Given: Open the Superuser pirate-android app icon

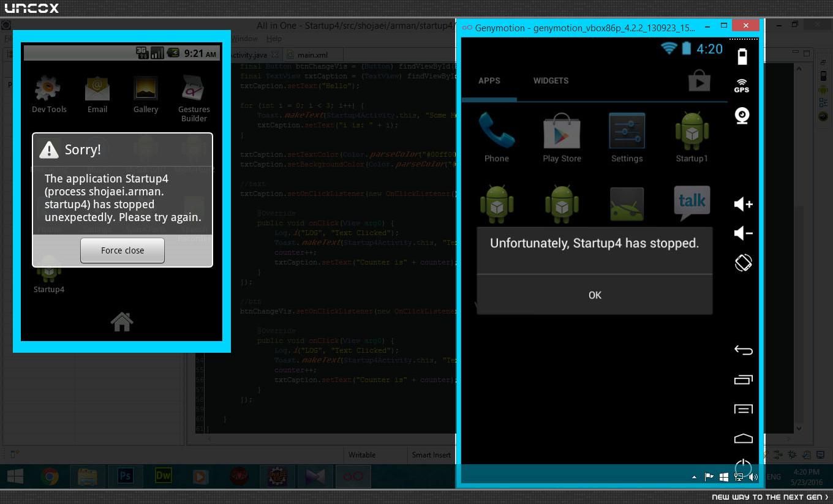Looking at the screenshot, I should coord(627,205).
